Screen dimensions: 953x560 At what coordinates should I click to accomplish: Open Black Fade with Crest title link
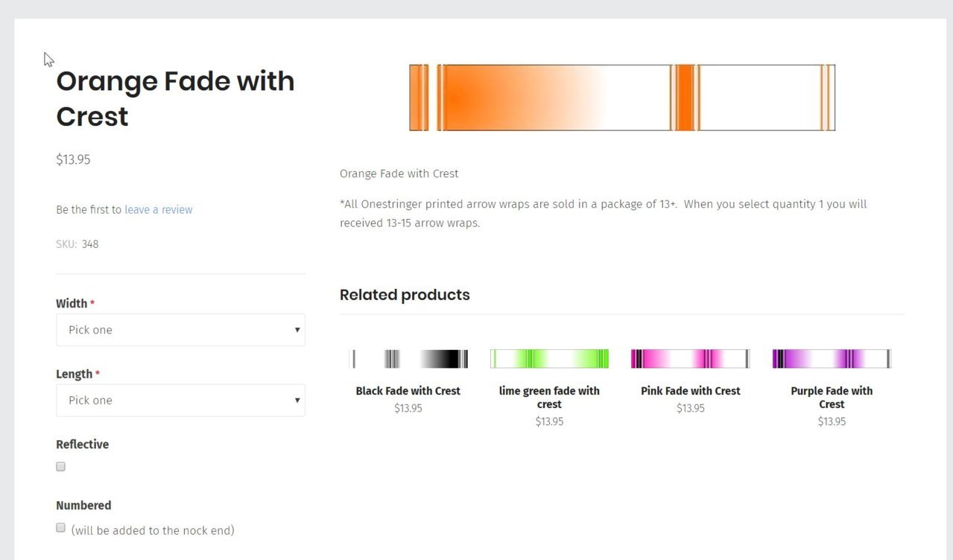(x=408, y=391)
